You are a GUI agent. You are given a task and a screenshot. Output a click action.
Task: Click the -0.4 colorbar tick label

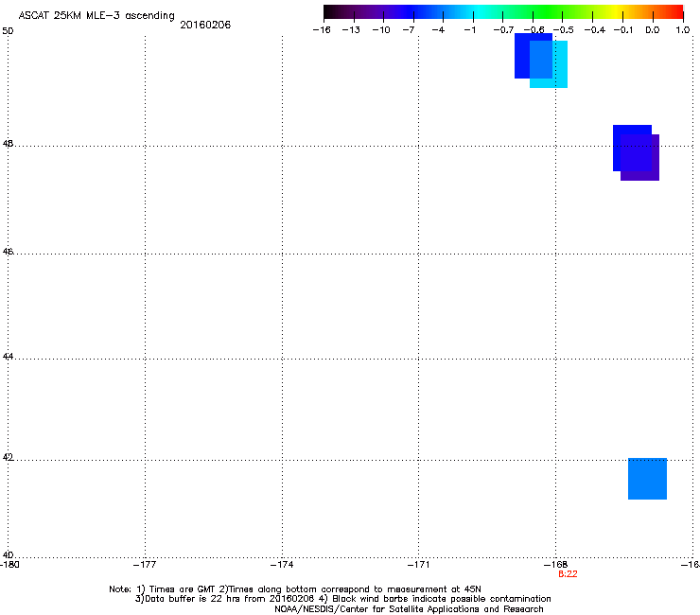(x=595, y=30)
